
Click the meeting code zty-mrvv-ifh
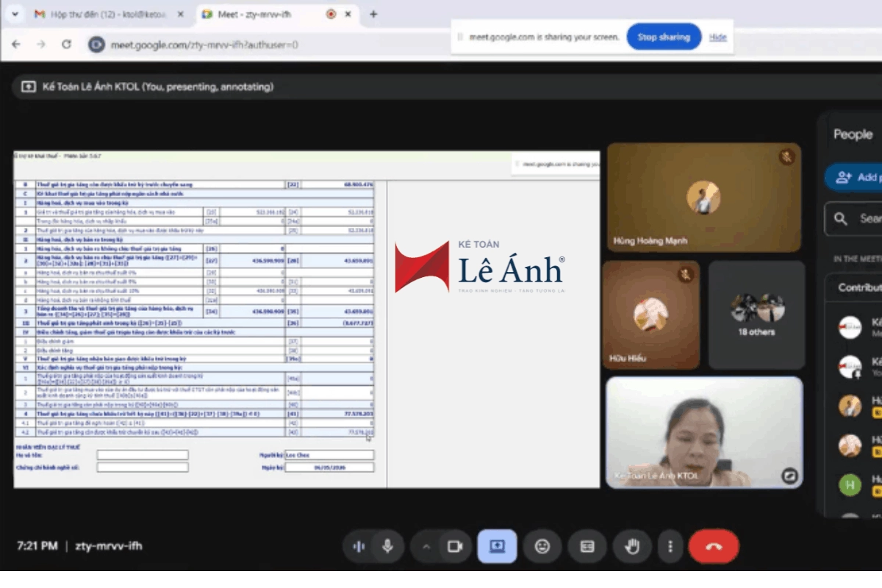pyautogui.click(x=109, y=546)
